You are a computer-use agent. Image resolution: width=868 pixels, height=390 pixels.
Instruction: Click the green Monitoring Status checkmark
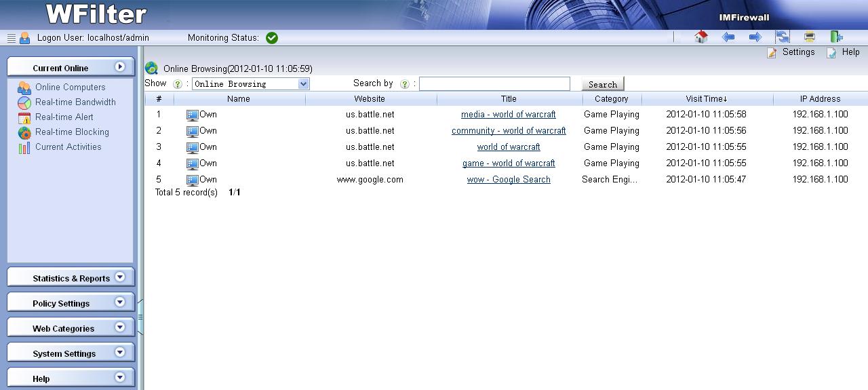tap(272, 38)
